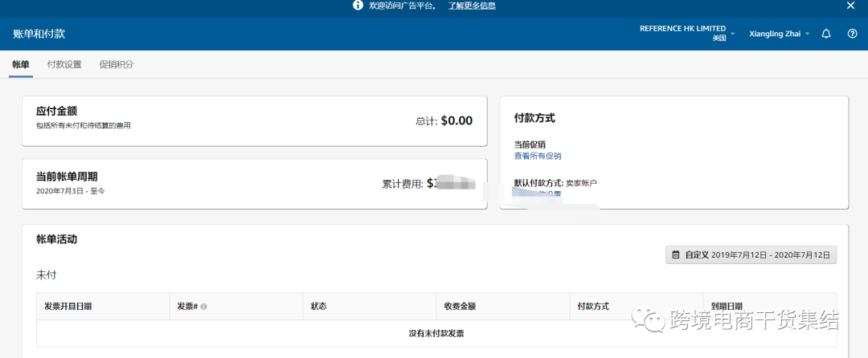
Task: Click the 当前帐单周期 heading
Action: [67, 177]
